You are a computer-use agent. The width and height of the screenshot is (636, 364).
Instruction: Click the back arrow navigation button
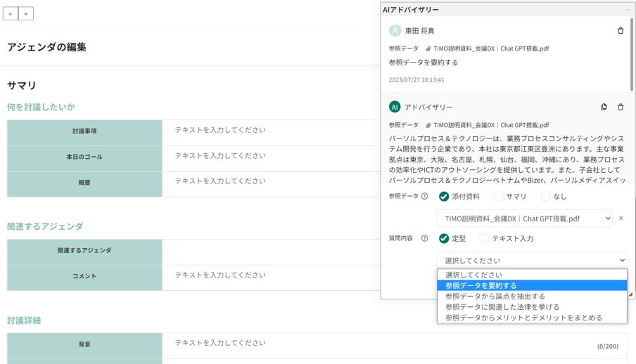click(11, 13)
